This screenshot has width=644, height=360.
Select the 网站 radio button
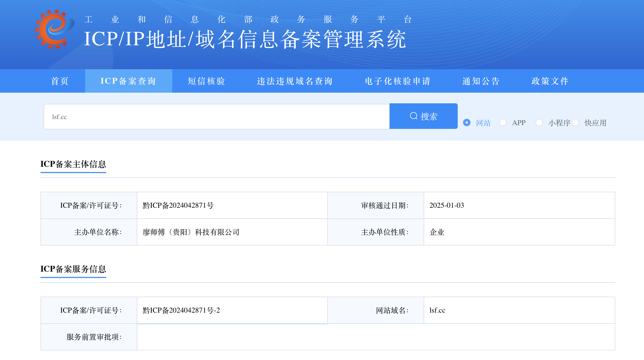click(x=467, y=122)
